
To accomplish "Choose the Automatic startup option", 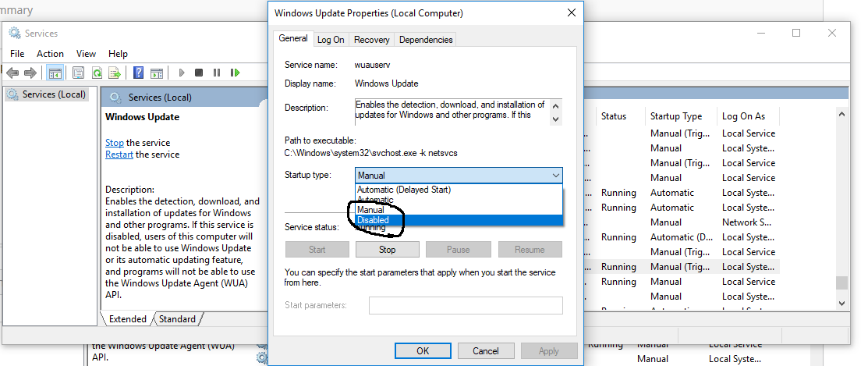I will point(459,200).
